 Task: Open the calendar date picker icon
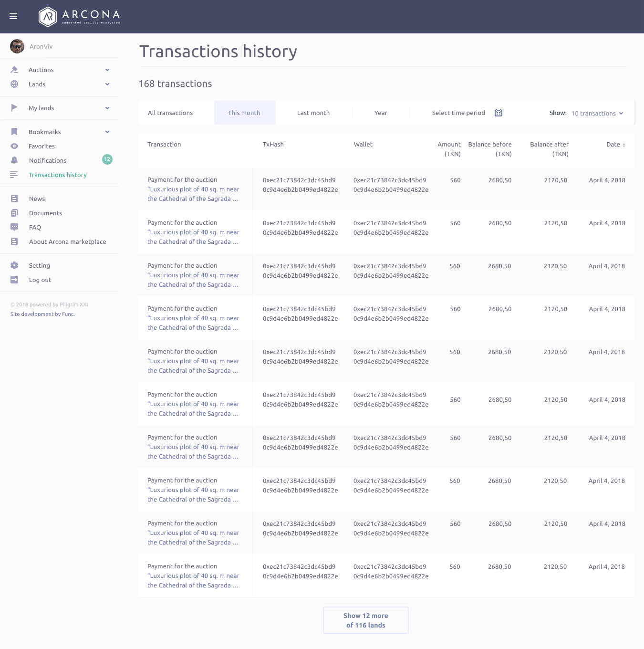pos(499,113)
